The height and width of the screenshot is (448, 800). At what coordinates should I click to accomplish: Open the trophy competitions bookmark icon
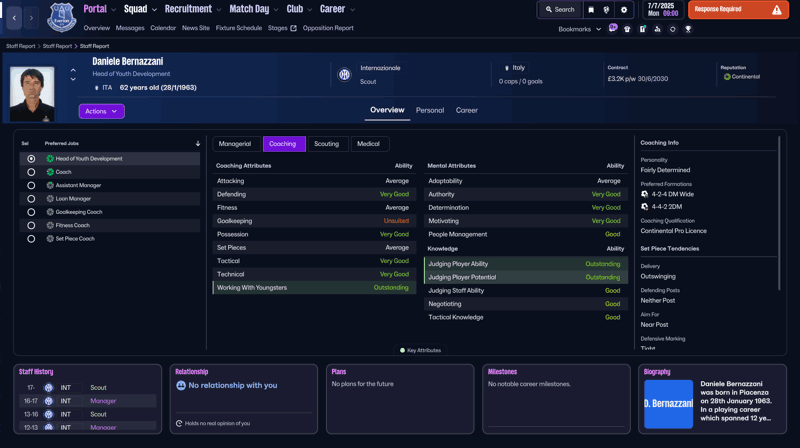point(688,29)
